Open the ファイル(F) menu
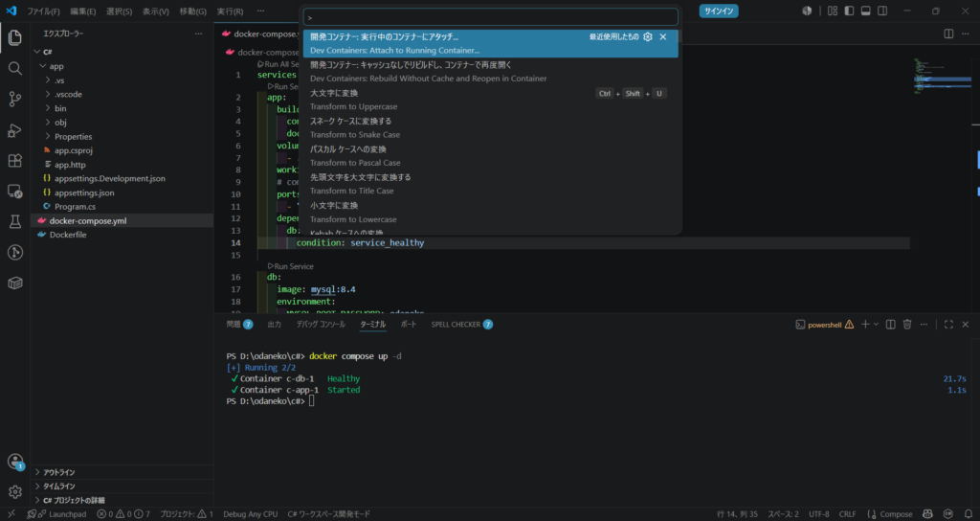 [x=43, y=11]
